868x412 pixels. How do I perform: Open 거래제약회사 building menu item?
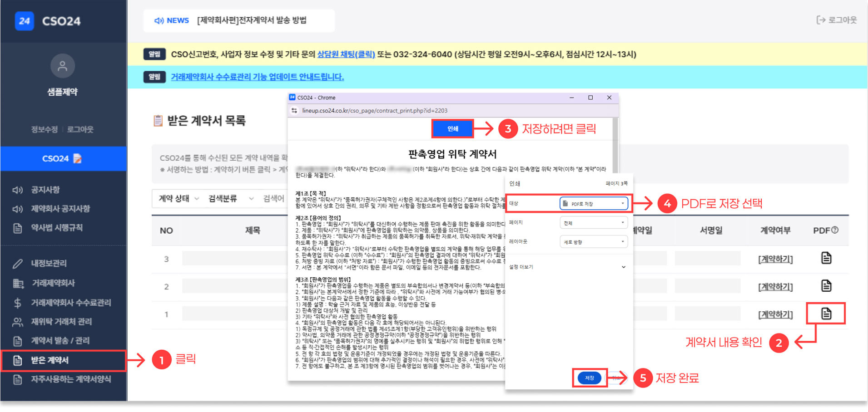[44, 283]
